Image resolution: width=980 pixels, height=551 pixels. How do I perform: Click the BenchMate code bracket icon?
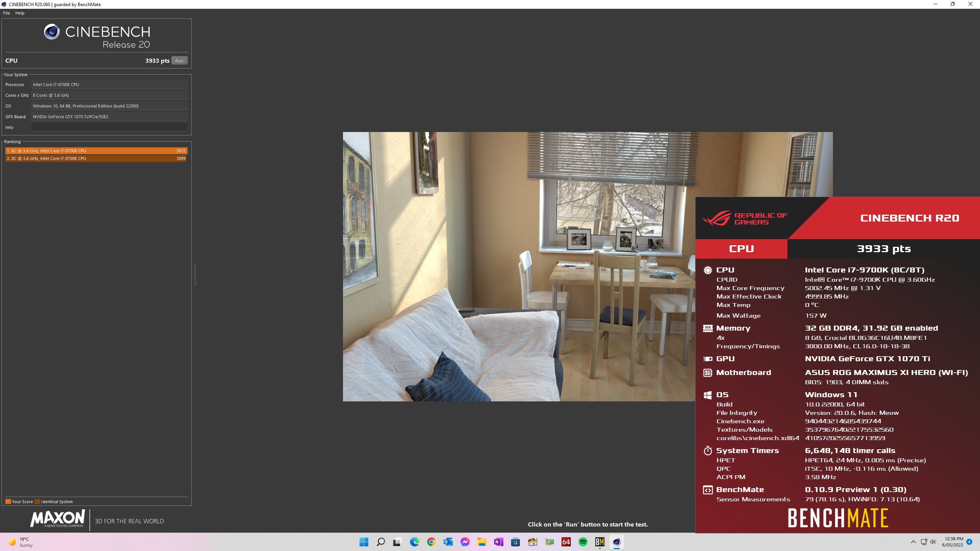pos(708,490)
